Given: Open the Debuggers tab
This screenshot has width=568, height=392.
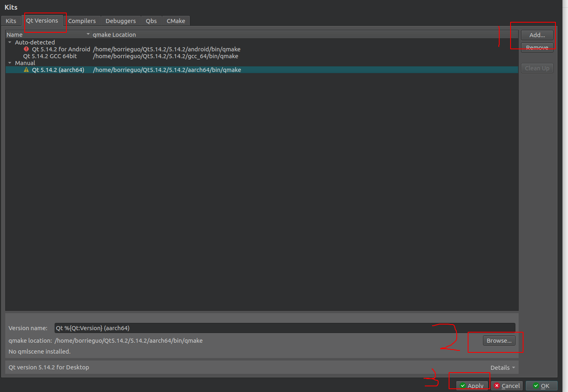Looking at the screenshot, I should pyautogui.click(x=121, y=21).
